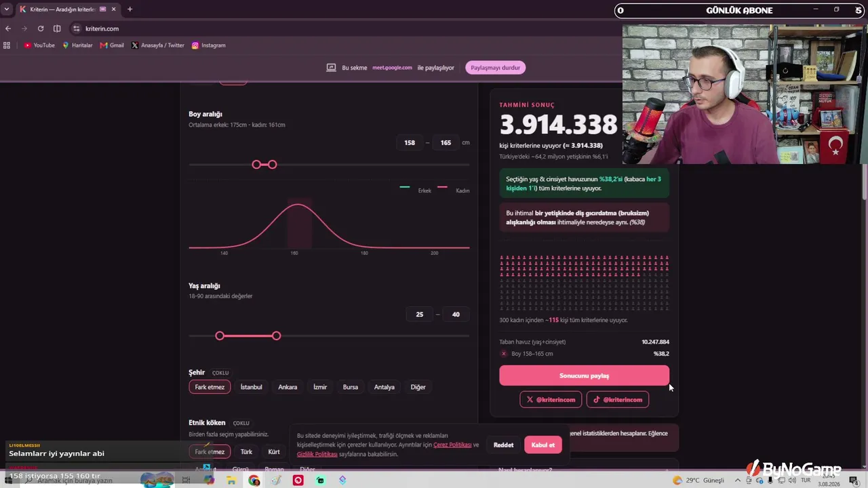Open Task View on the taskbar

point(186,481)
